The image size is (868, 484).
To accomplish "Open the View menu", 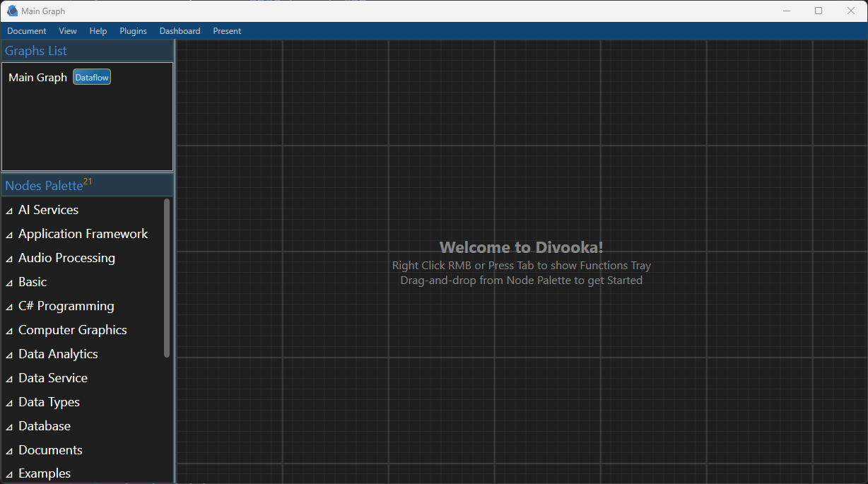I will point(68,31).
